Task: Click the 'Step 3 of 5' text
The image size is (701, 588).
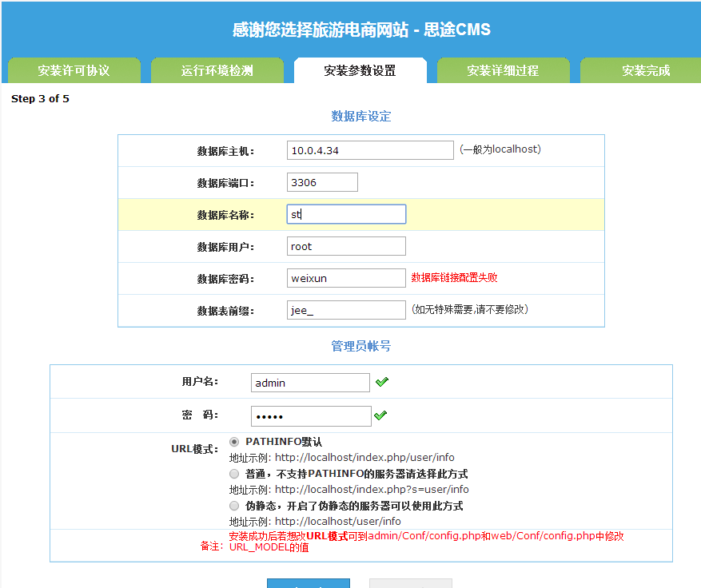Action: coord(40,99)
